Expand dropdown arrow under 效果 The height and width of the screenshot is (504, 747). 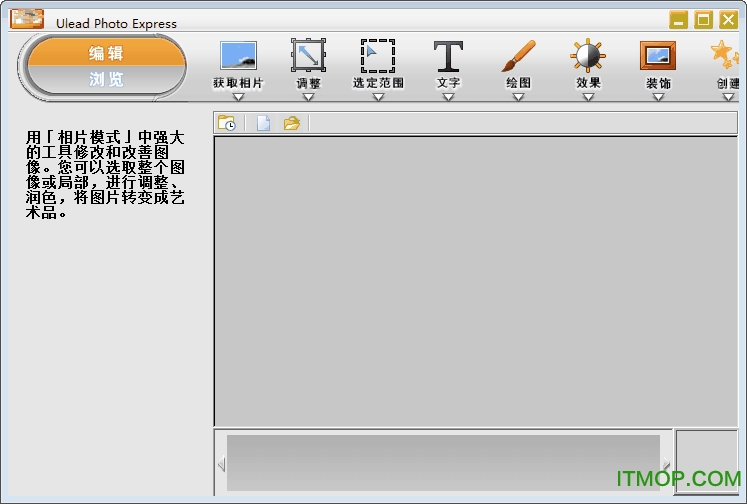click(588, 97)
